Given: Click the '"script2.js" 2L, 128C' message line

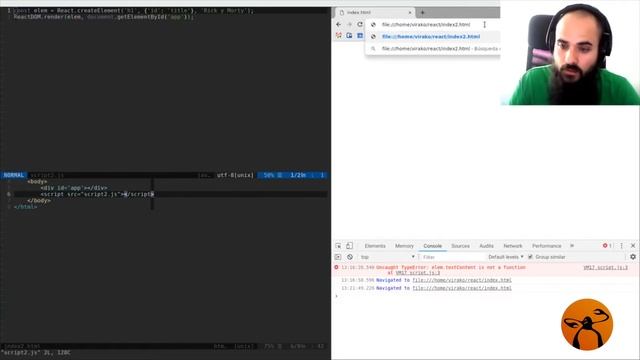Looking at the screenshot, I should [x=36, y=353].
